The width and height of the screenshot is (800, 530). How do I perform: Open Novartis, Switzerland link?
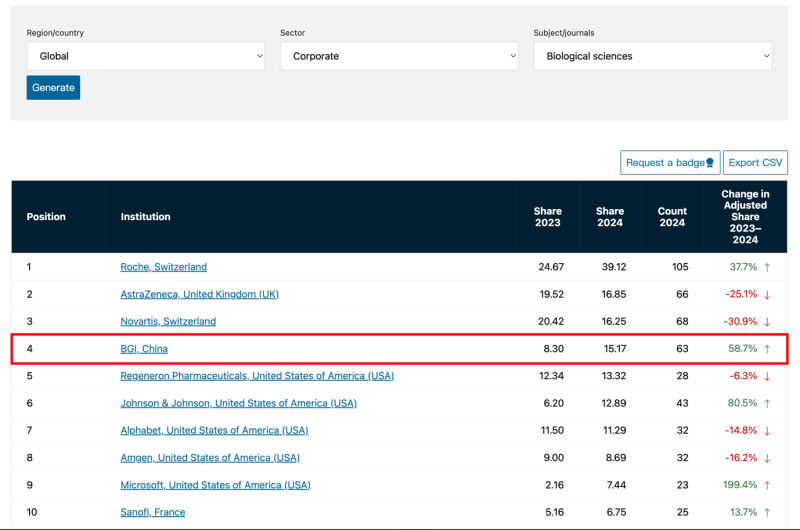coord(168,321)
